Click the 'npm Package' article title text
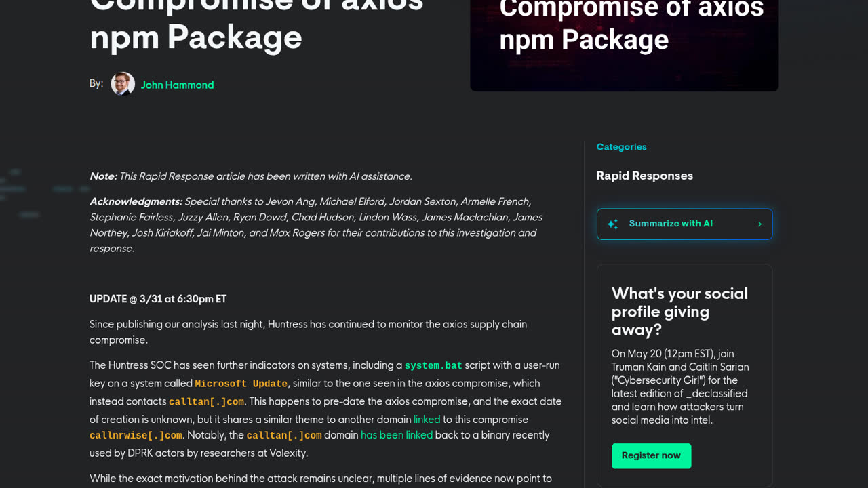The height and width of the screenshot is (488, 868). [195, 37]
